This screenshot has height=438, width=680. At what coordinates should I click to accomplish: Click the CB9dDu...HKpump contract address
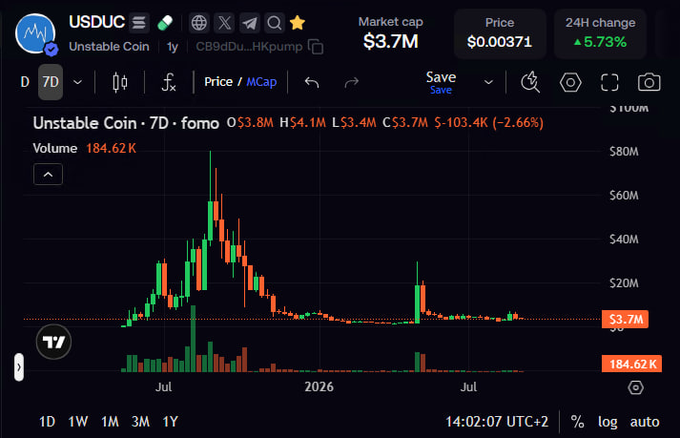pos(249,46)
